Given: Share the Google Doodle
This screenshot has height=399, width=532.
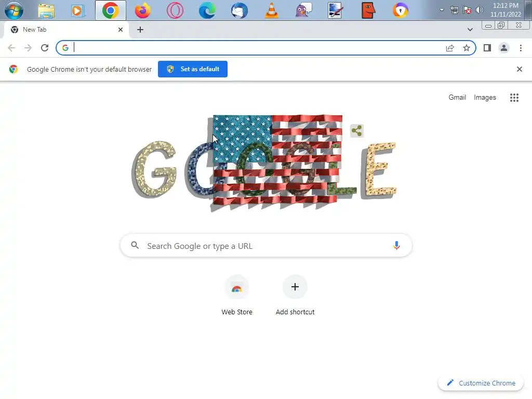Looking at the screenshot, I should tap(356, 130).
